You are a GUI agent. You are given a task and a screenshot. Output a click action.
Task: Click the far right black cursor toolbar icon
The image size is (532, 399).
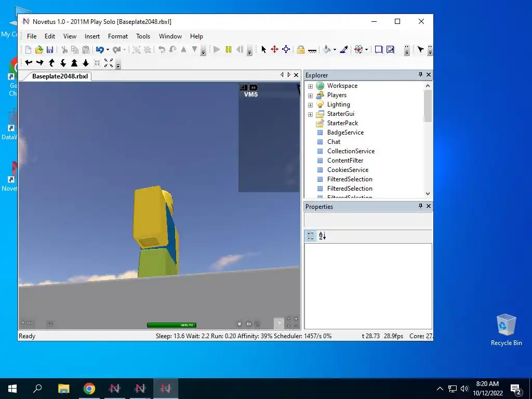(421, 49)
